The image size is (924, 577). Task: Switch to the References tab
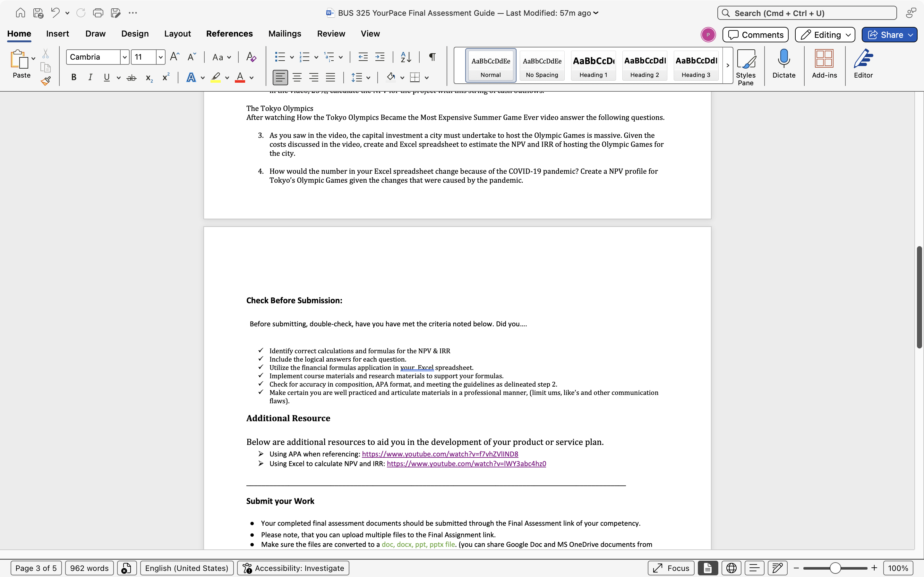[229, 34]
